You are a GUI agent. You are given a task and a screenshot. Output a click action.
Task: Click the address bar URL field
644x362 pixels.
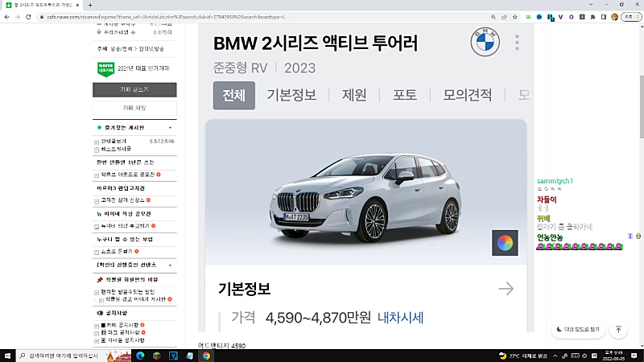point(263,17)
